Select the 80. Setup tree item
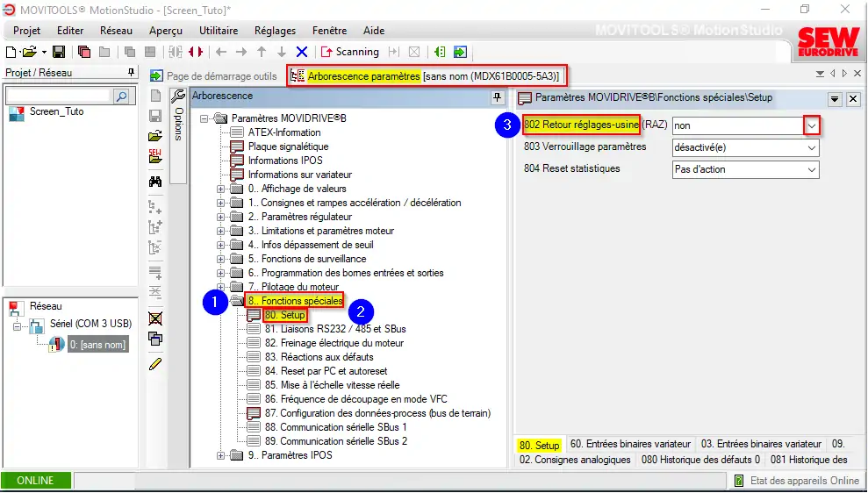 click(285, 315)
